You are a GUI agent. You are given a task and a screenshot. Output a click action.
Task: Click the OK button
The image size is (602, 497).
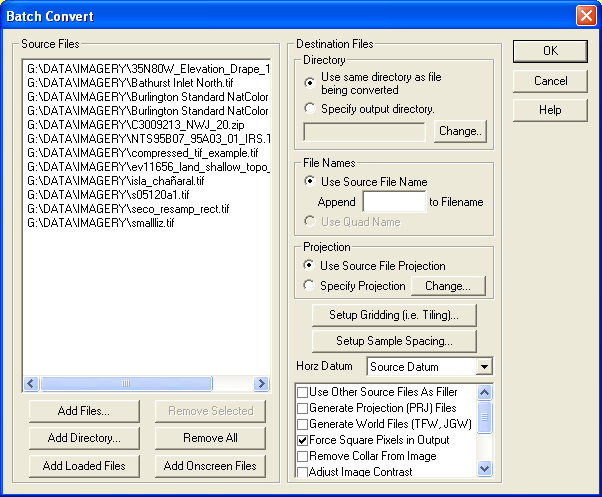click(x=549, y=51)
